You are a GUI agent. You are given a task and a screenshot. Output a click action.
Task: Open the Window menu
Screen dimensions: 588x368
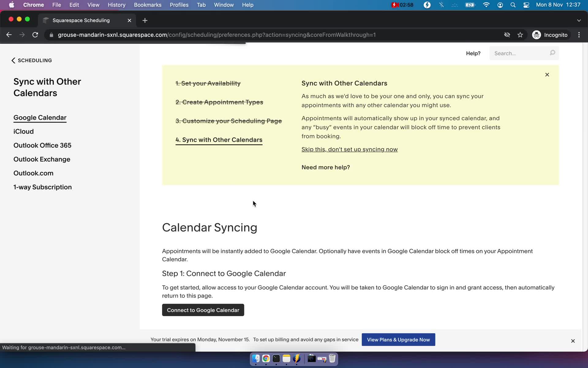point(224,5)
